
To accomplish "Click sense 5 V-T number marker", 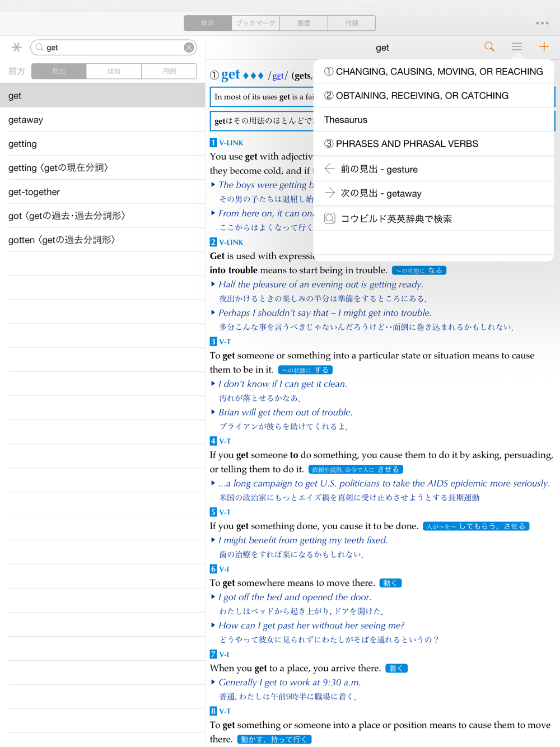I will pyautogui.click(x=213, y=512).
